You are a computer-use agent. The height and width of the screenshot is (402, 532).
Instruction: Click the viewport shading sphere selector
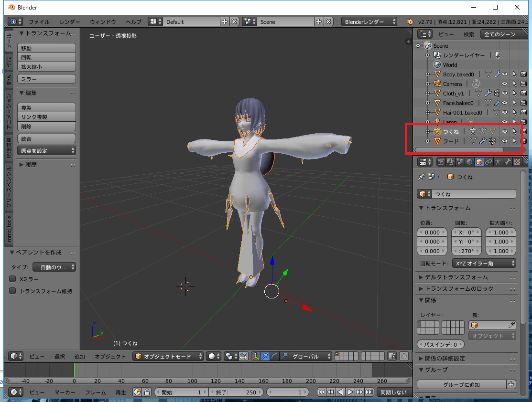pyautogui.click(x=214, y=356)
